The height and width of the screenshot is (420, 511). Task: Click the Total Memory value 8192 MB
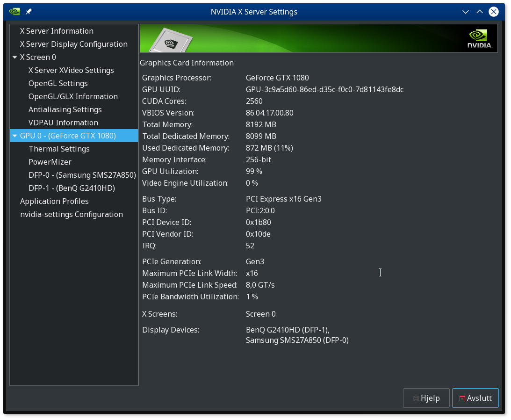click(261, 124)
